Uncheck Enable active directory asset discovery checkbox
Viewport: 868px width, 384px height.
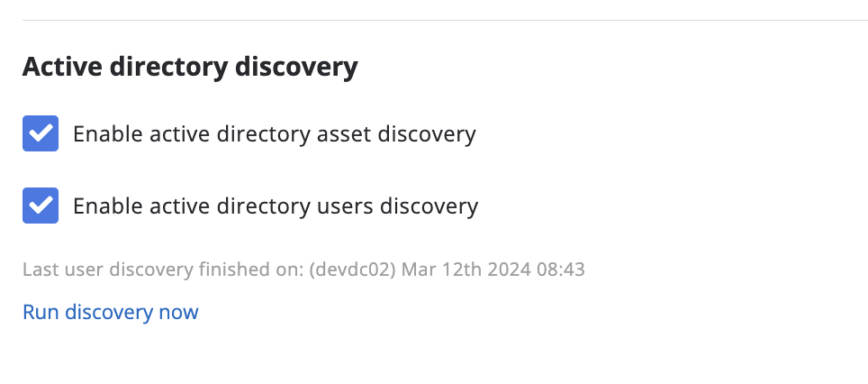click(41, 133)
